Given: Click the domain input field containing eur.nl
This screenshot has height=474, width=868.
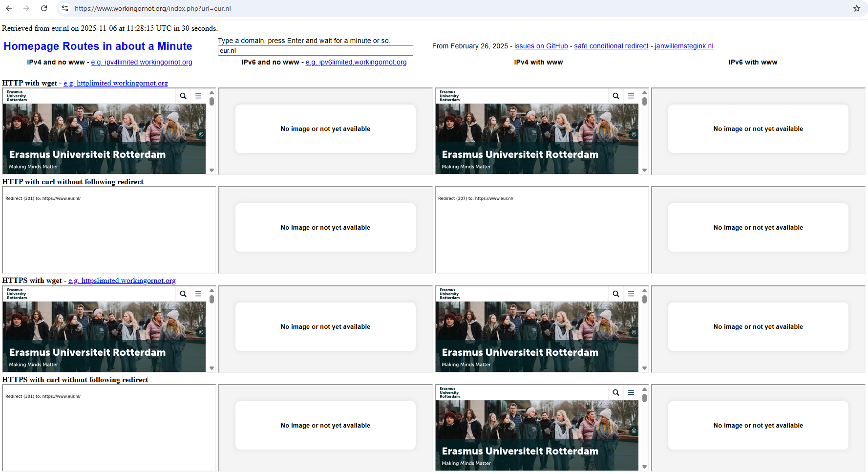Looking at the screenshot, I should pos(315,51).
